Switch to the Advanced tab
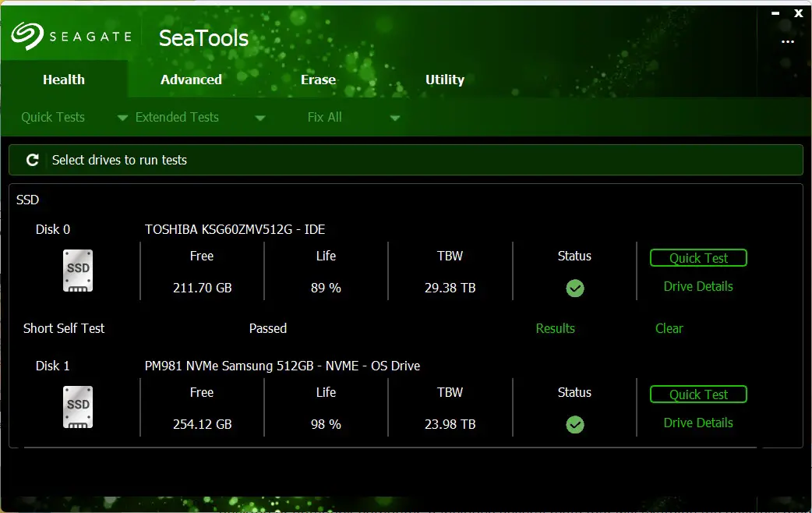The width and height of the screenshot is (812, 513). [x=191, y=79]
